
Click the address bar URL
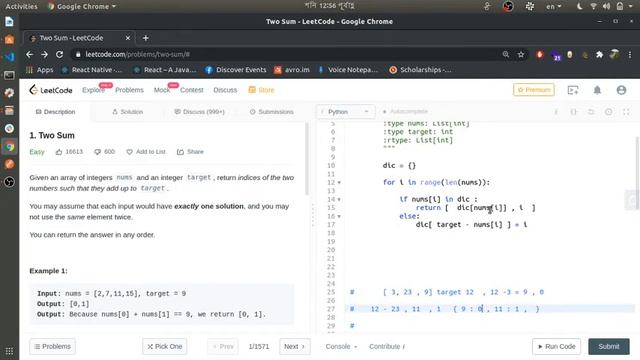(138, 54)
